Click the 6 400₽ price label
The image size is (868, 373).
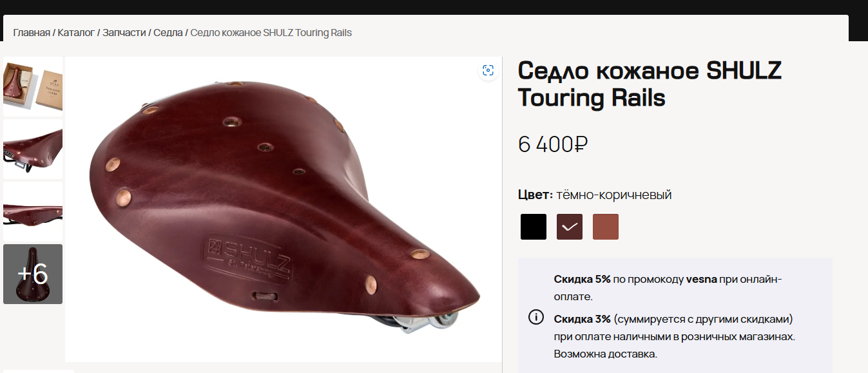pos(553,144)
